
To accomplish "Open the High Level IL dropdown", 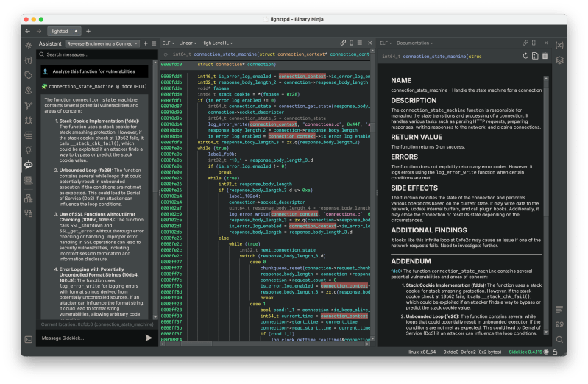I will [217, 43].
